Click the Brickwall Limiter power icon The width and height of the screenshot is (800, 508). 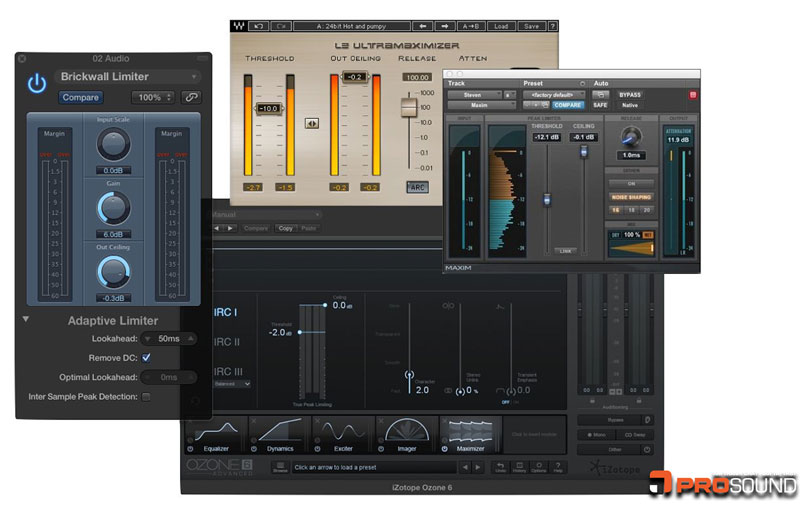coord(37,83)
